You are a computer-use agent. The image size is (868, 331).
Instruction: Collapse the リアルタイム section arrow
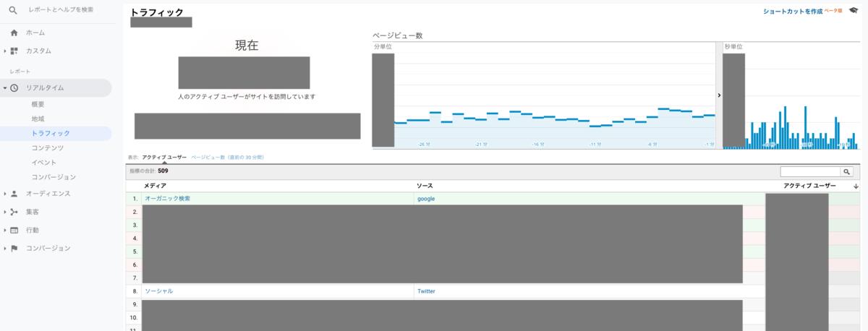click(x=5, y=87)
